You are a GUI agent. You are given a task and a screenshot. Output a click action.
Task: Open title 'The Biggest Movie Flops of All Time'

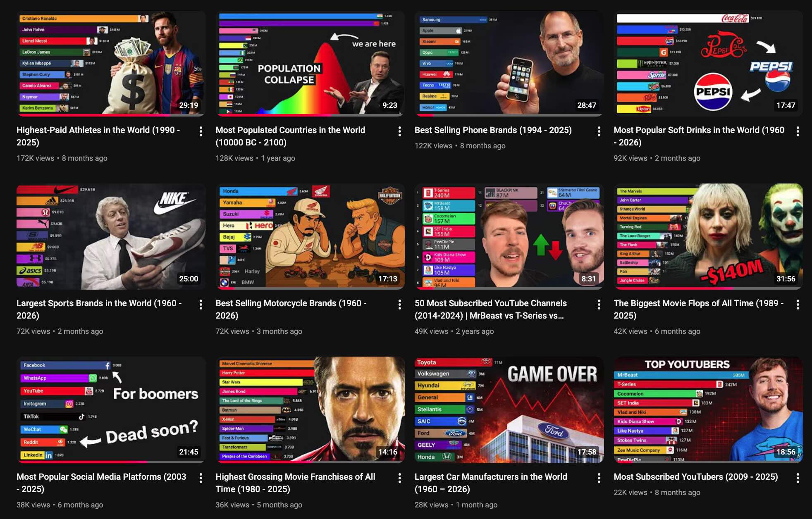[x=699, y=309]
